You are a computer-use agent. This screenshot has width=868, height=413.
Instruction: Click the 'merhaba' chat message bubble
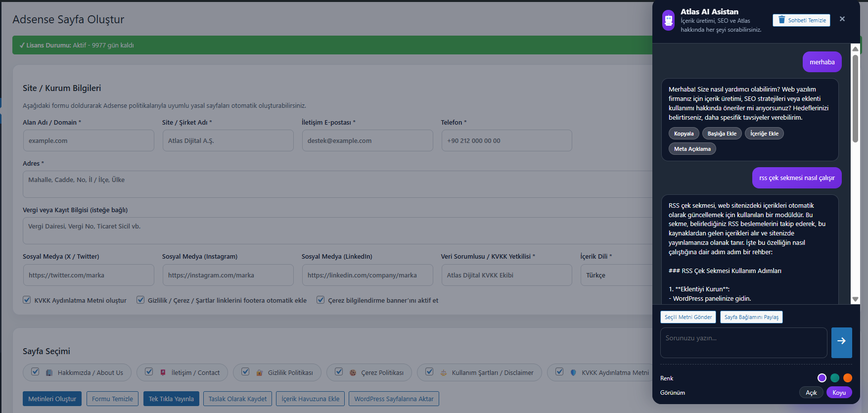[822, 62]
